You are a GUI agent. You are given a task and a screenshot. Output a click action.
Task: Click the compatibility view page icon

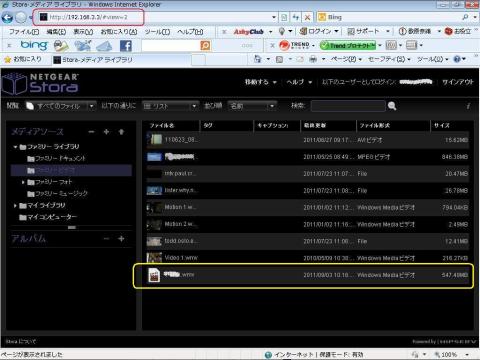[x=284, y=17]
